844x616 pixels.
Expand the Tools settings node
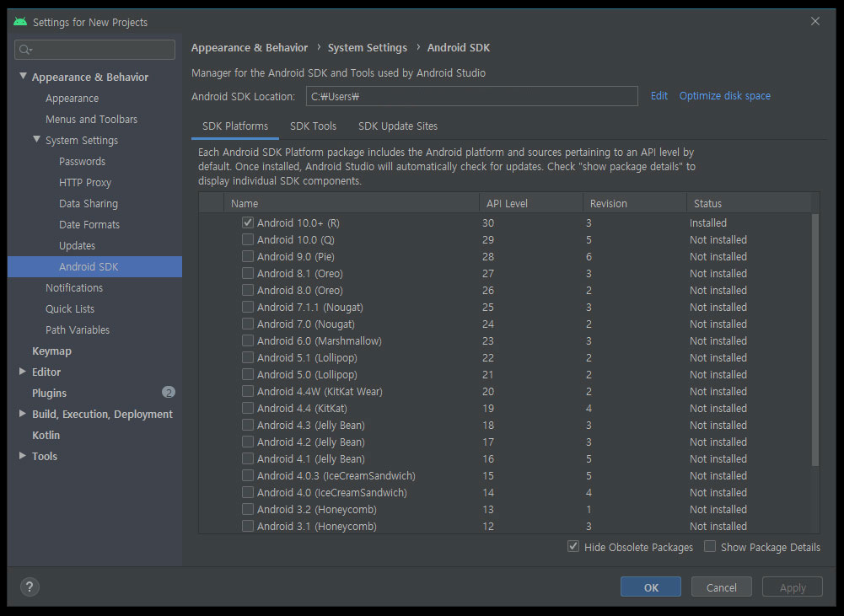23,455
